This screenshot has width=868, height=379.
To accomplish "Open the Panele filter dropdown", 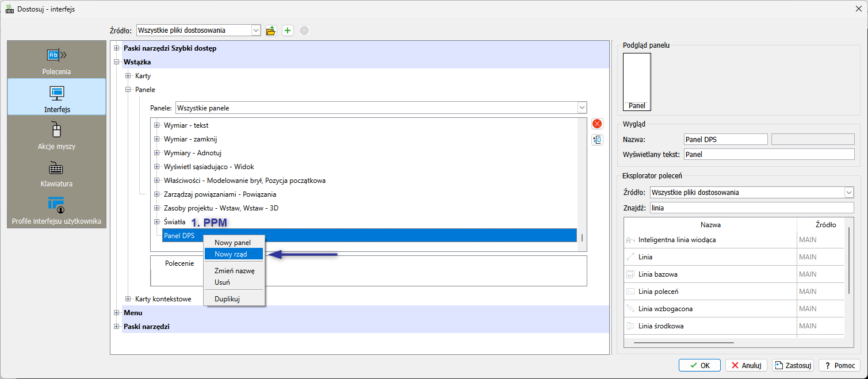I will coord(582,108).
